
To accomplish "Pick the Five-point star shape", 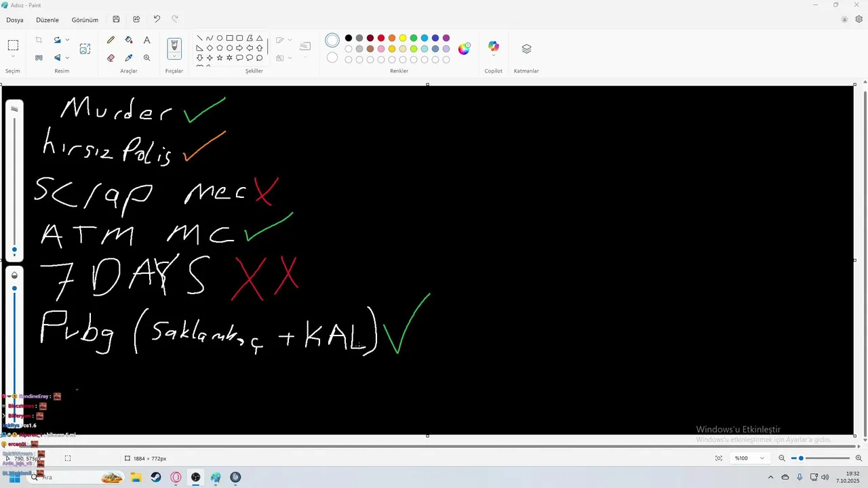I will click(x=220, y=58).
